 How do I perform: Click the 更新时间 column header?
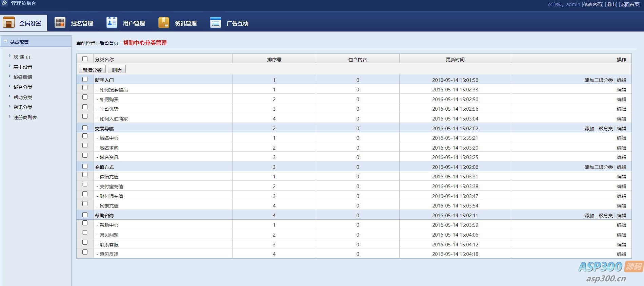(x=455, y=60)
